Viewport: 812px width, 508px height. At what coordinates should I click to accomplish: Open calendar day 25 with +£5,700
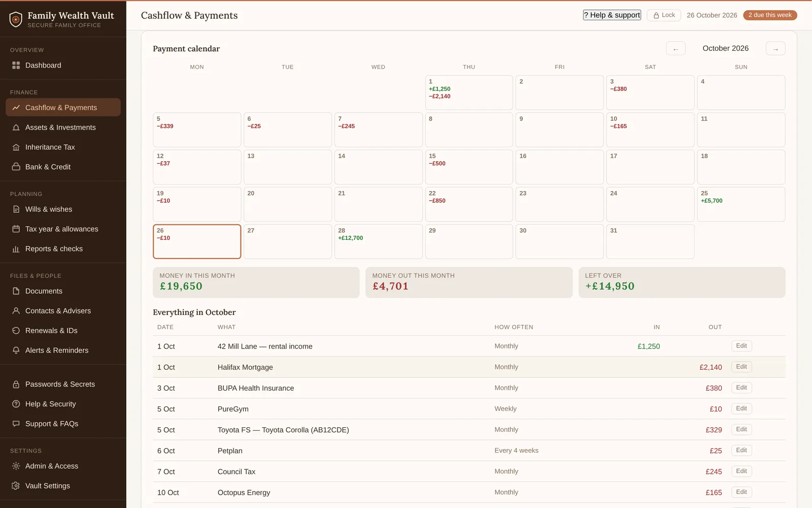click(x=741, y=204)
